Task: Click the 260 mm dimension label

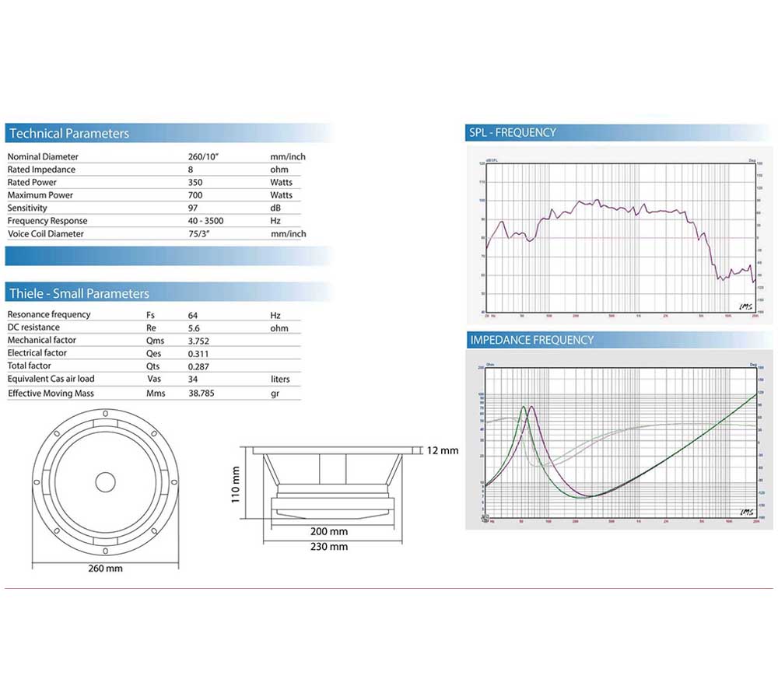Action: (105, 569)
